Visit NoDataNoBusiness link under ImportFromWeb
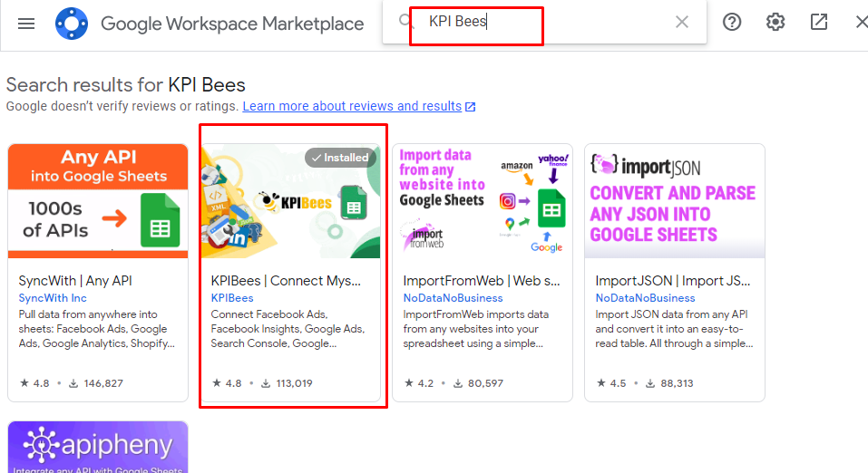868x473 pixels. 453,298
